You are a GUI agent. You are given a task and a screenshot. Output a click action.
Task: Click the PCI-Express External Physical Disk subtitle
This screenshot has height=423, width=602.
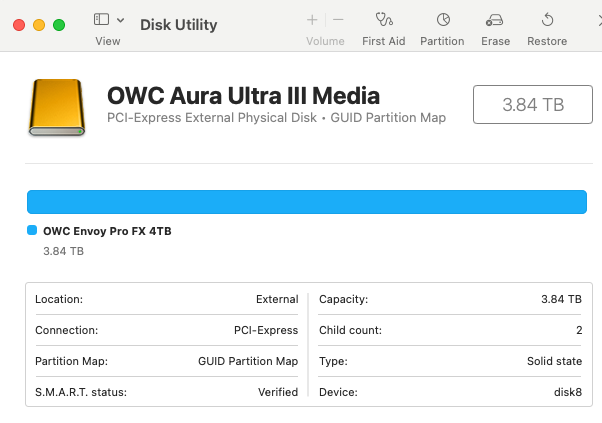(212, 117)
